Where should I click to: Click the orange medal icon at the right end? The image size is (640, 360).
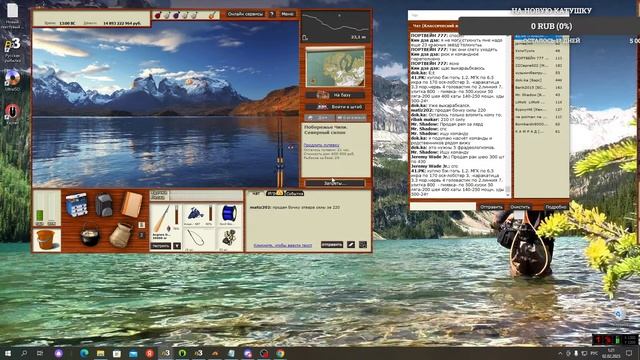[x=212, y=15]
